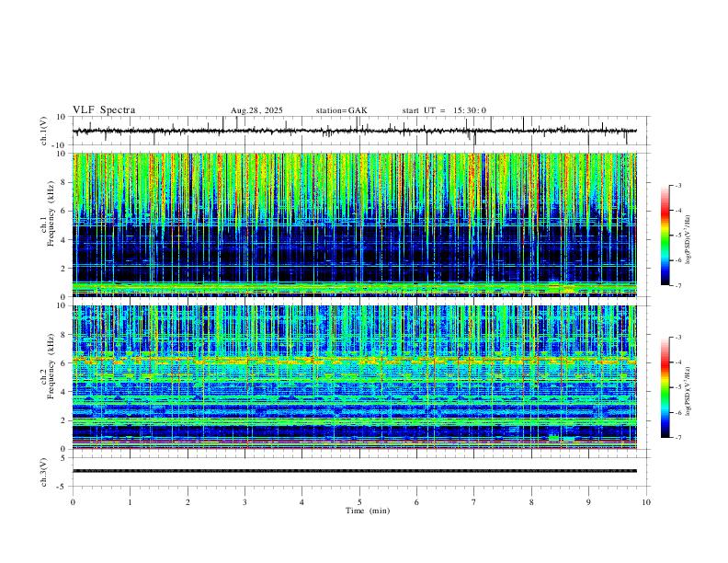The width and height of the screenshot is (728, 563).
Task: Click the time axis tick label '3'
Action: tap(245, 502)
